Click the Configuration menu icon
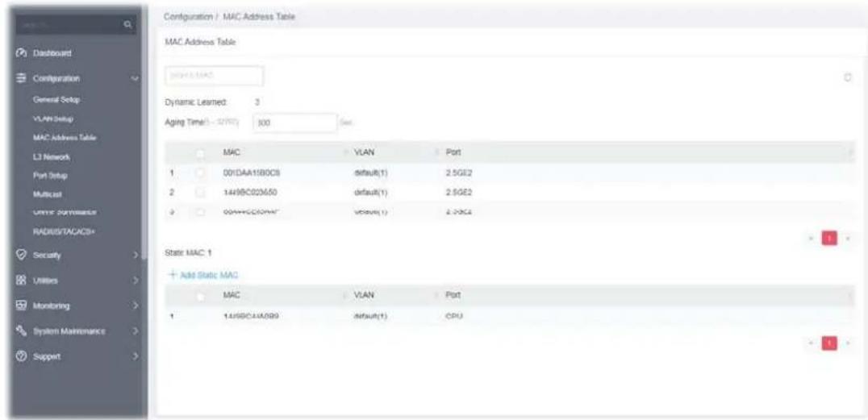This screenshot has width=868, height=420. (22, 78)
